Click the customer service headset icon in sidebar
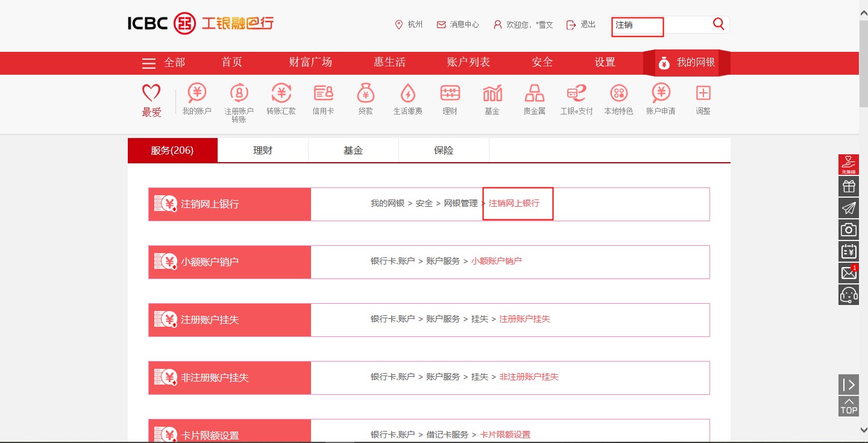The width and height of the screenshot is (868, 443). [x=848, y=295]
